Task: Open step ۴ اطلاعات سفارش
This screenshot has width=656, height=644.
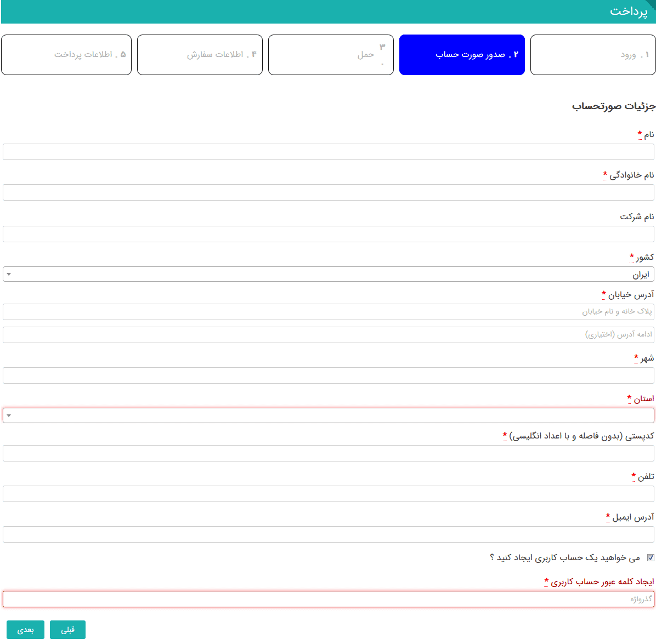Action: (200, 55)
